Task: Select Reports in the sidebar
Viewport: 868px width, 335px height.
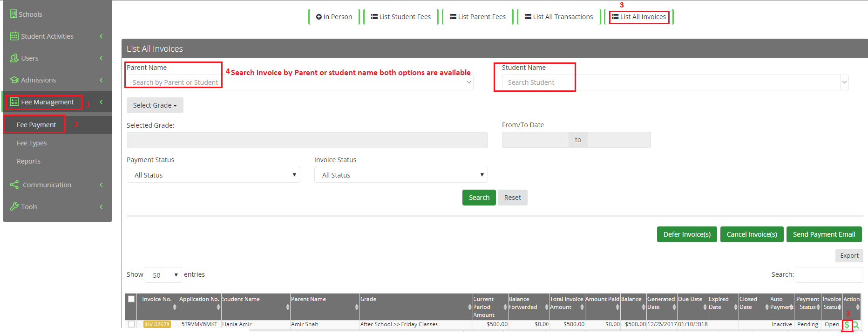Action: tap(28, 161)
